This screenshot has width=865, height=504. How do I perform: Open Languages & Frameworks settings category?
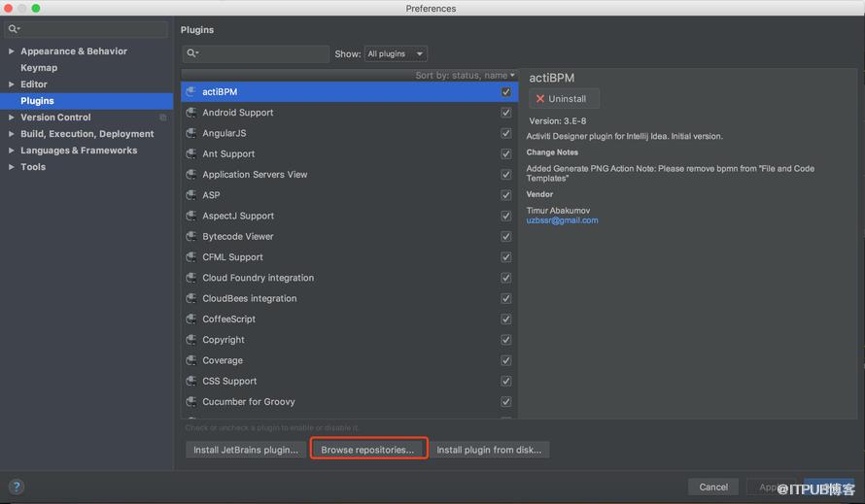pos(79,150)
